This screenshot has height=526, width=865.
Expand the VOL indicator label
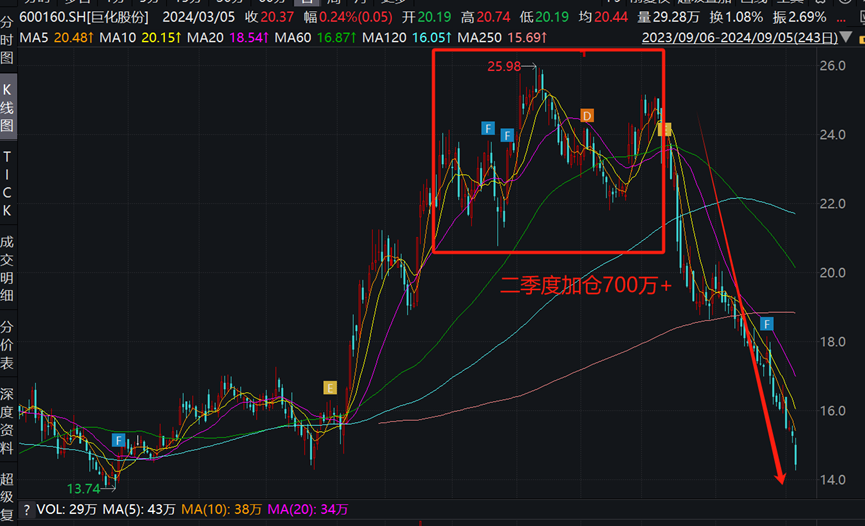pos(50,510)
